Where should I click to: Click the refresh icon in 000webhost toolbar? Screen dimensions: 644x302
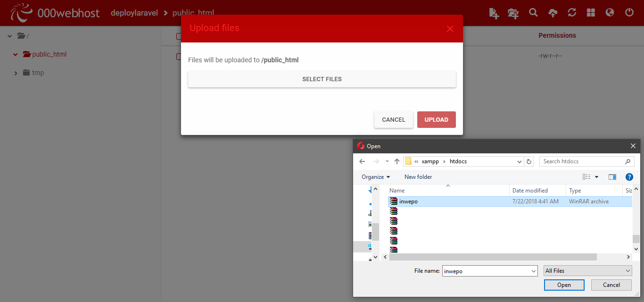[x=572, y=13]
